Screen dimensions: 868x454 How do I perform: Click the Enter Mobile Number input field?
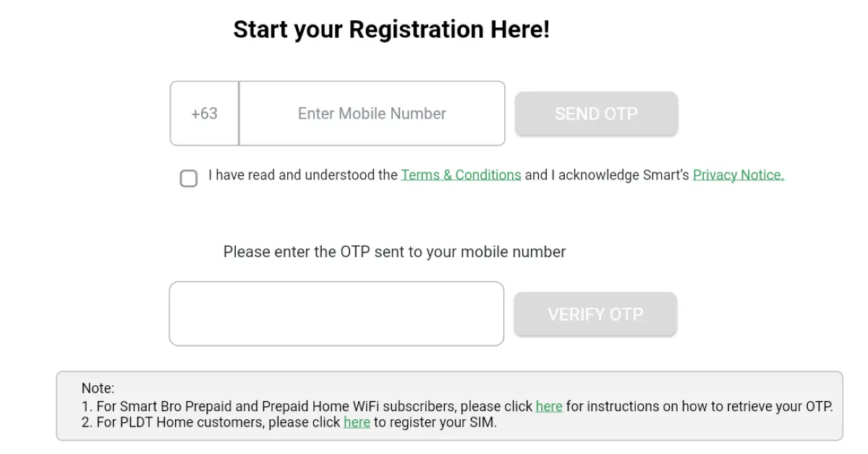pos(371,114)
